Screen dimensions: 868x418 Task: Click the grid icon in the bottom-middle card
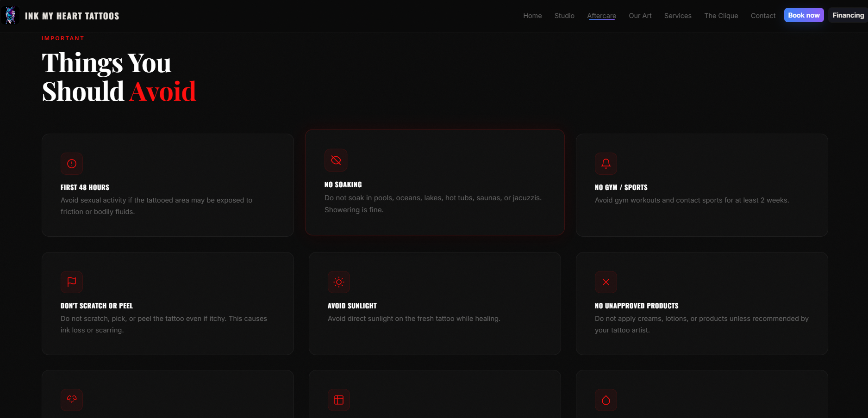tap(339, 400)
